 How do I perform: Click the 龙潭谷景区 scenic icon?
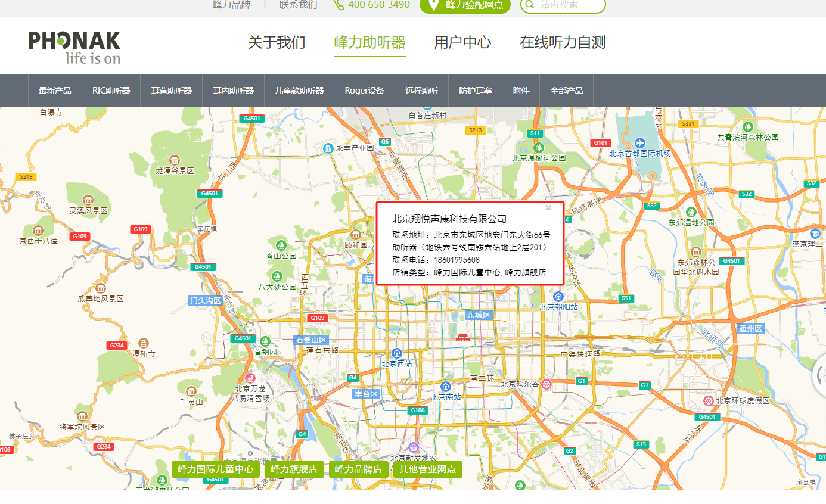[175, 160]
